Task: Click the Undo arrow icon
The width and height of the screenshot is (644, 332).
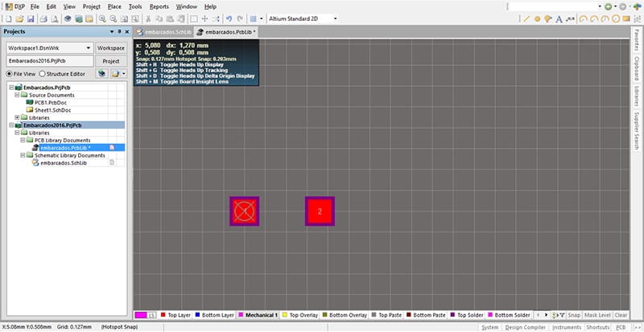Action: (x=229, y=18)
